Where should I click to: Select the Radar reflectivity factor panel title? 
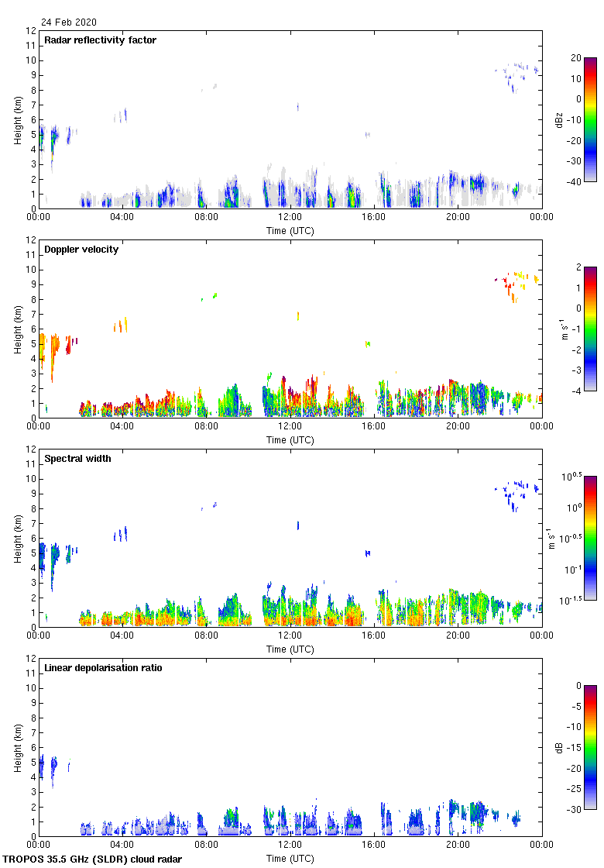pos(100,40)
